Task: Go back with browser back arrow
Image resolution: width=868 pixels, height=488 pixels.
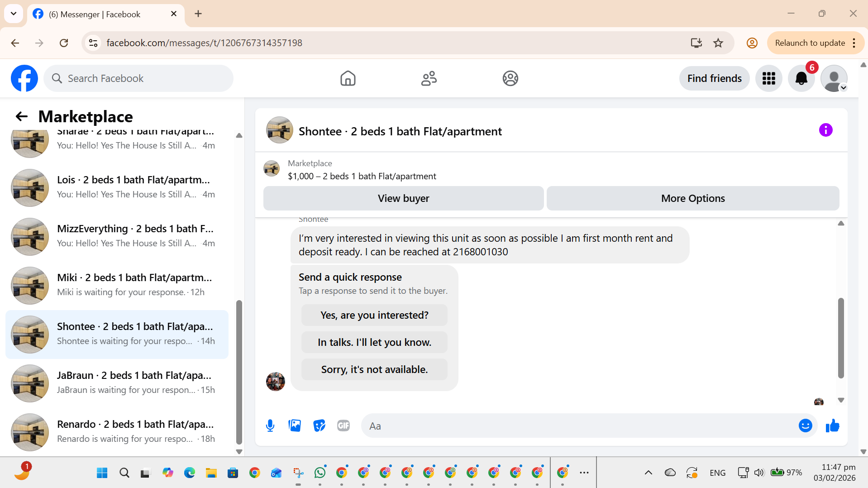Action: click(15, 43)
